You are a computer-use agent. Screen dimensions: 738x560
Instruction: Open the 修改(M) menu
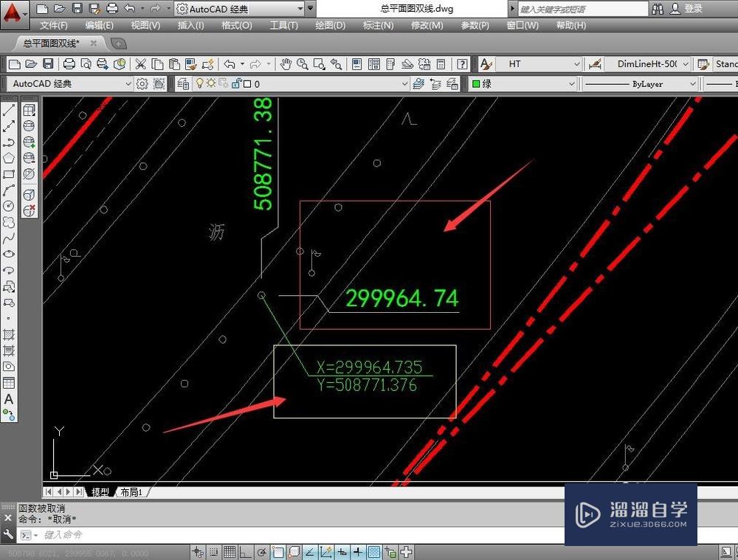pyautogui.click(x=427, y=25)
